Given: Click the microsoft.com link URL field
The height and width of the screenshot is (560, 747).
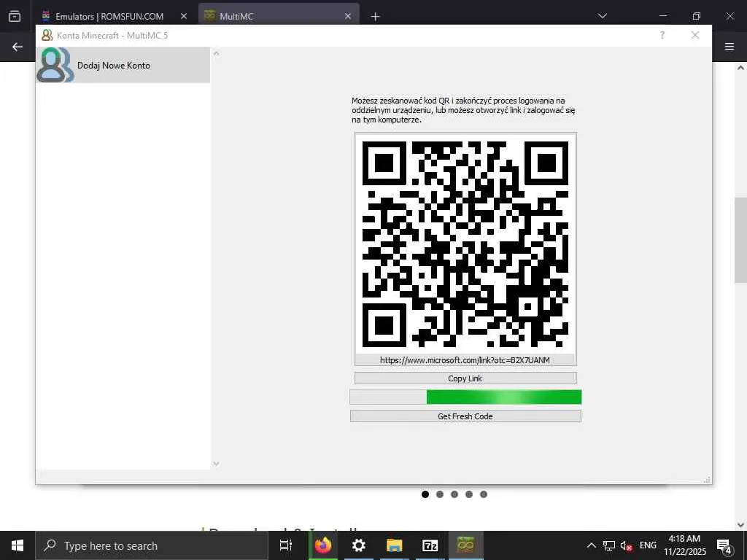Looking at the screenshot, I should (465, 360).
